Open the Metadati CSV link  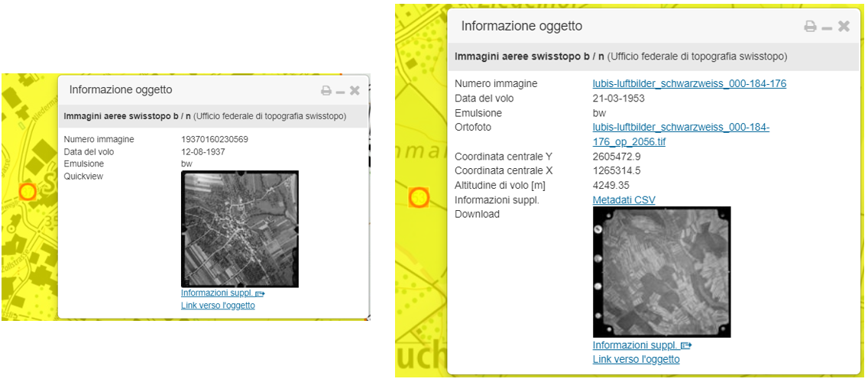click(623, 200)
